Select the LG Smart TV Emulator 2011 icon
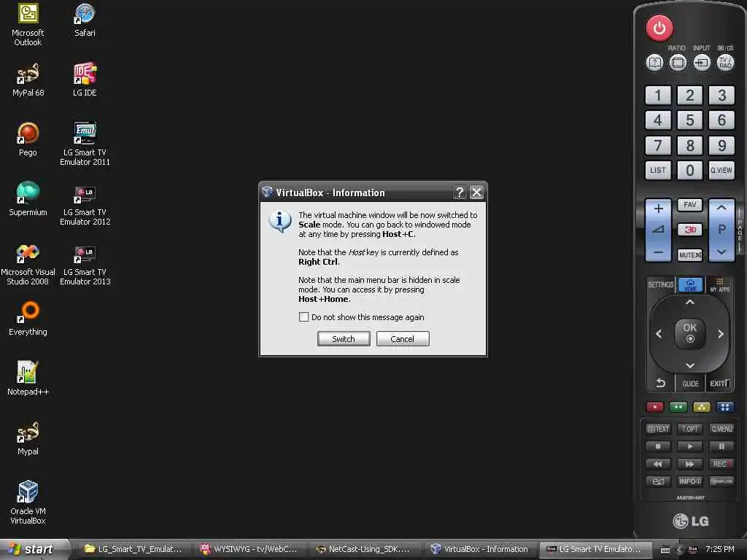 pos(85,144)
